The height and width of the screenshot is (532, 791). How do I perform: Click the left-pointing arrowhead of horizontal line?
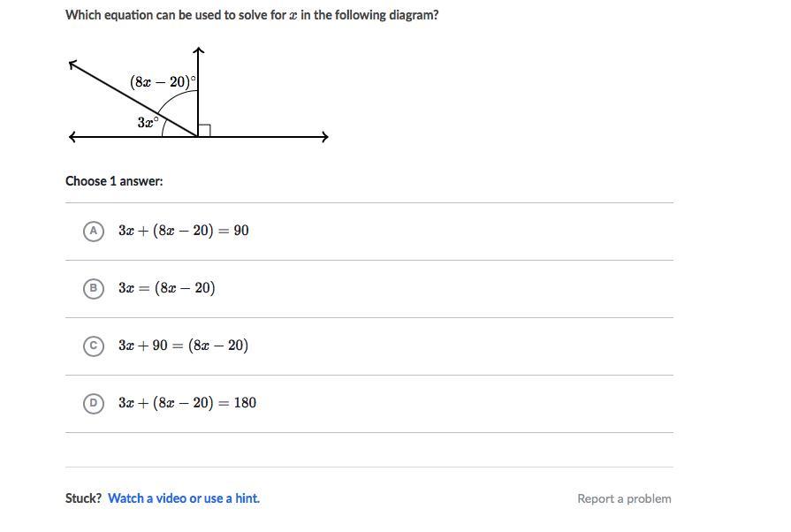click(72, 137)
